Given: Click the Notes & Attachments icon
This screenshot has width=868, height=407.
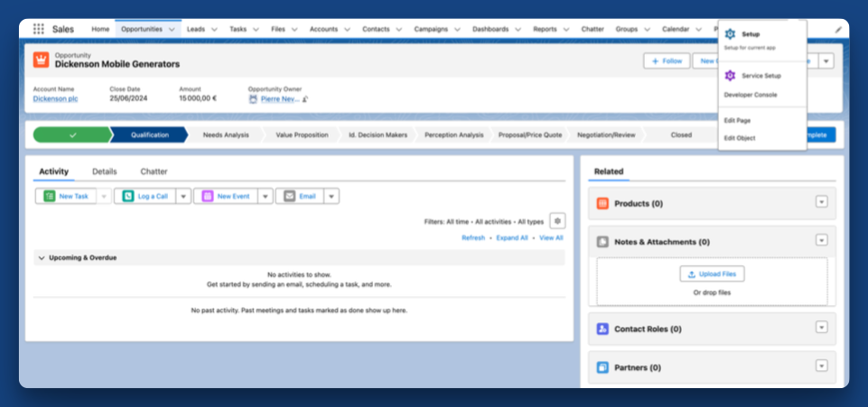Looking at the screenshot, I should click(x=602, y=242).
